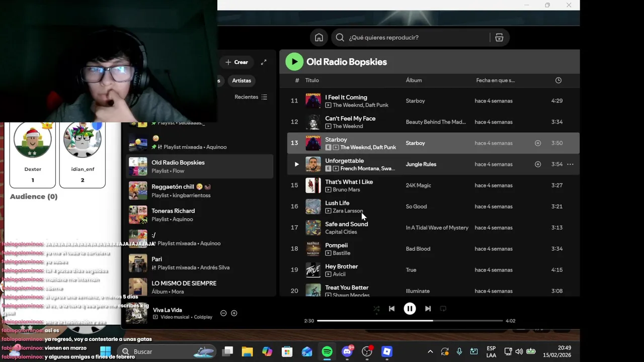The height and width of the screenshot is (362, 644).
Task: Open In A Tidal Wave of Mystery album
Action: (x=437, y=228)
